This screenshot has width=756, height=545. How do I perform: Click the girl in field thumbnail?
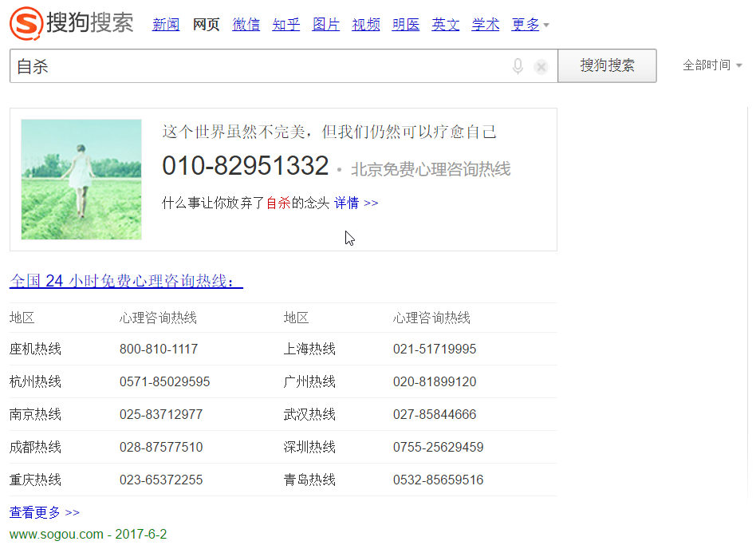[81, 180]
